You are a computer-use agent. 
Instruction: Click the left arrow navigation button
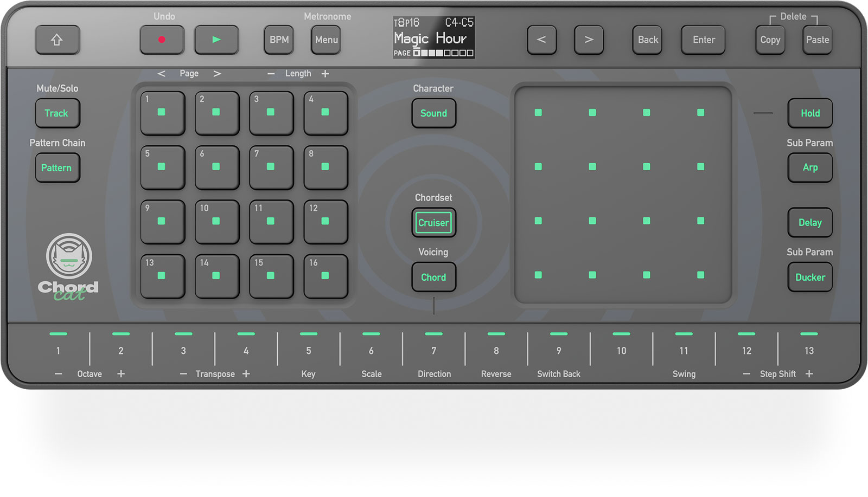pyautogui.click(x=541, y=40)
